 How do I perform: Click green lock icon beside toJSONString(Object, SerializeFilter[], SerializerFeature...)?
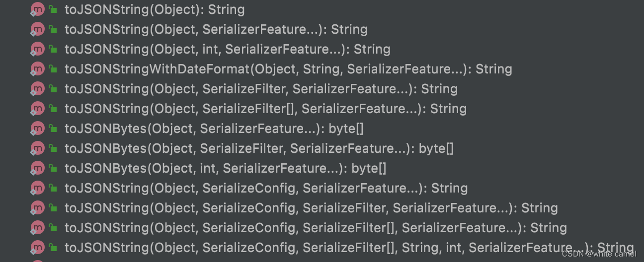[x=53, y=109]
